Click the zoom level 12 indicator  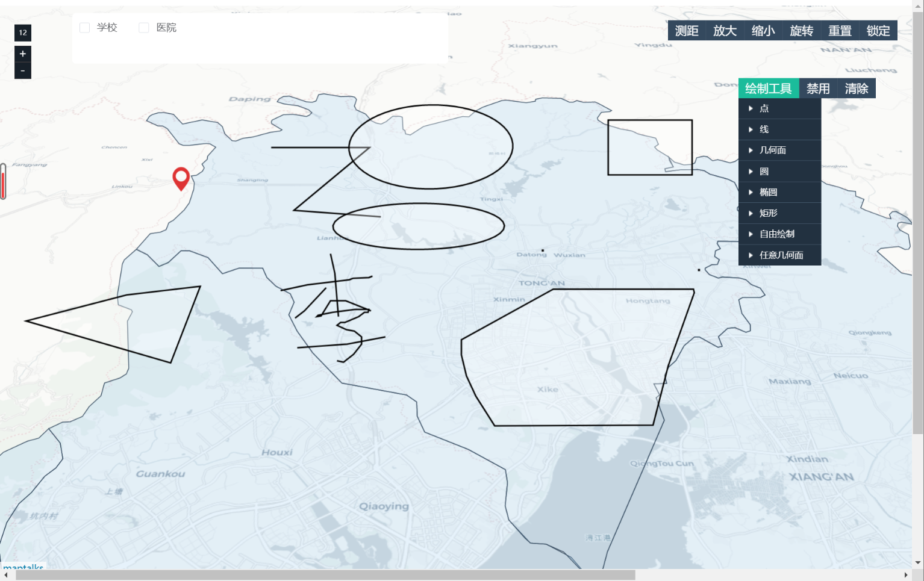tap(23, 33)
